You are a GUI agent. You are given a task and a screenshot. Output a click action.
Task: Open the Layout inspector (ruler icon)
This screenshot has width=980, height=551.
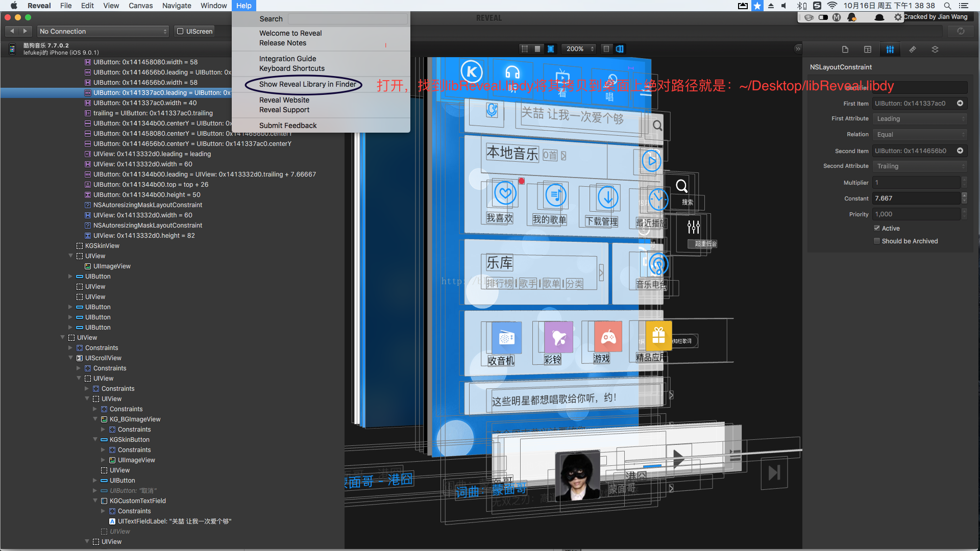[913, 49]
